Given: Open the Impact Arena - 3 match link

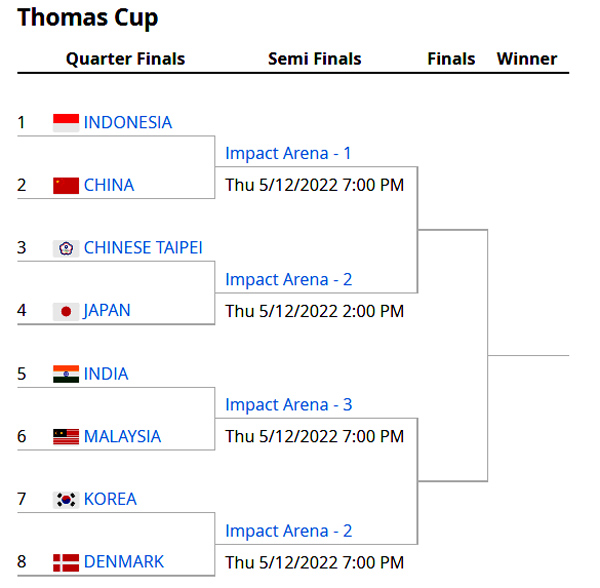Looking at the screenshot, I should click(289, 405).
